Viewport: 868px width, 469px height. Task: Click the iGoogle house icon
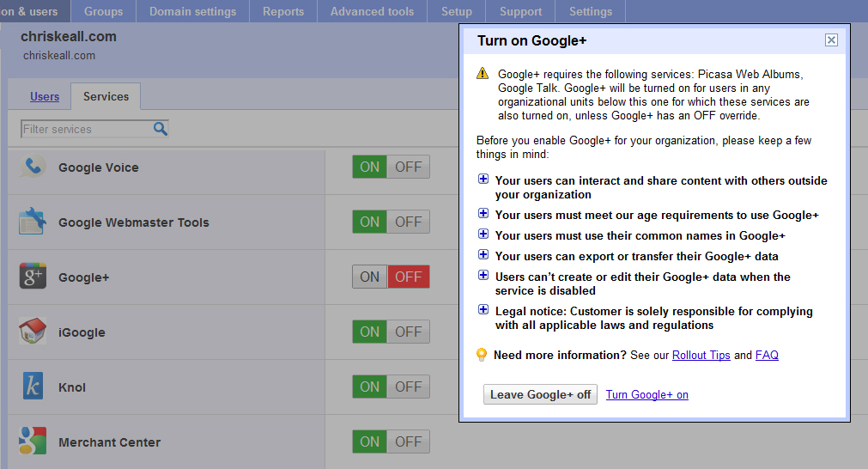click(33, 332)
